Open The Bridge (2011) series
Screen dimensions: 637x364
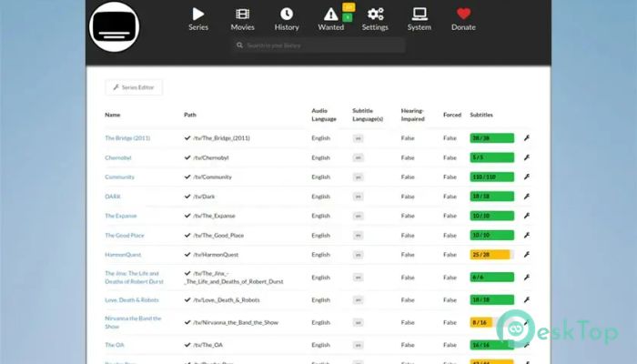127,138
